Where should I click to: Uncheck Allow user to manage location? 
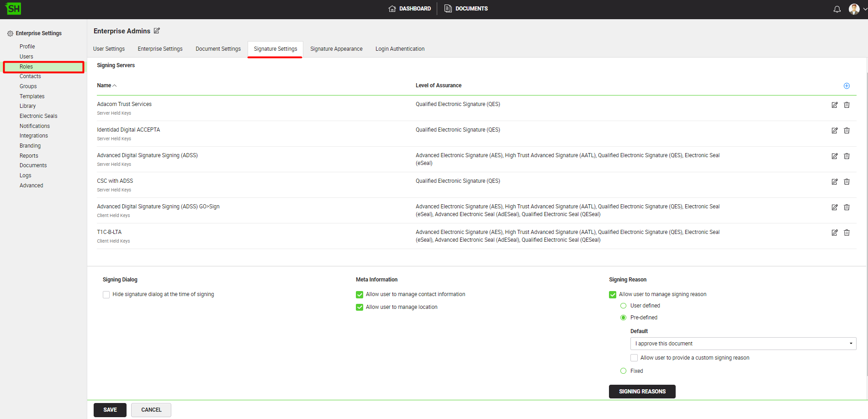[360, 308]
